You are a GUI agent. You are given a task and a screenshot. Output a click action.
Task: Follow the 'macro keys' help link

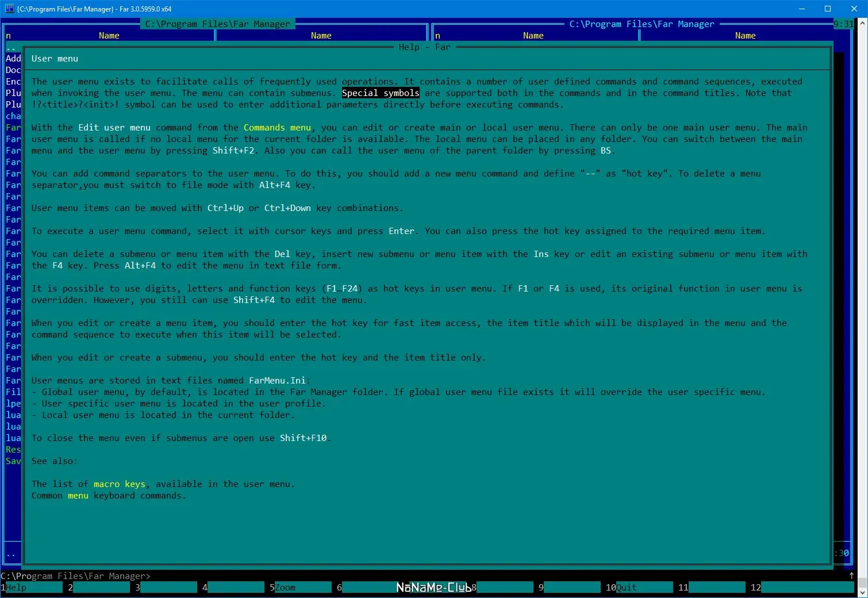120,484
